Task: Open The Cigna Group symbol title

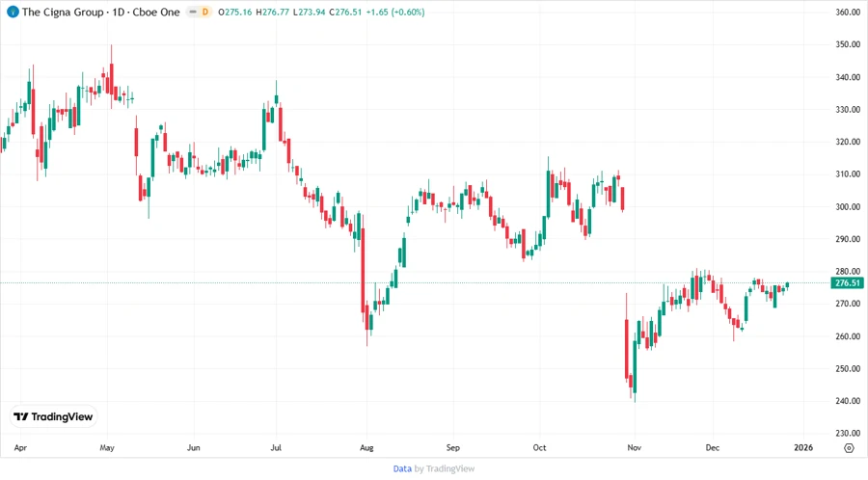Action: [x=63, y=12]
